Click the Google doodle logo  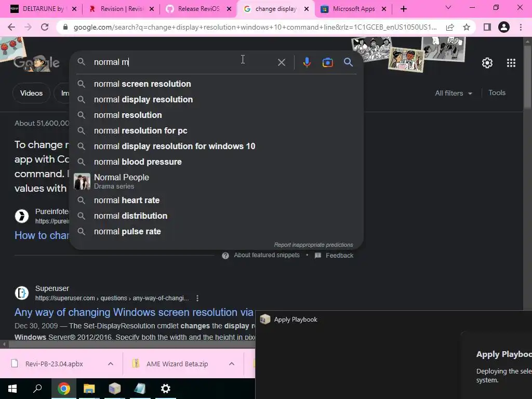tap(36, 63)
